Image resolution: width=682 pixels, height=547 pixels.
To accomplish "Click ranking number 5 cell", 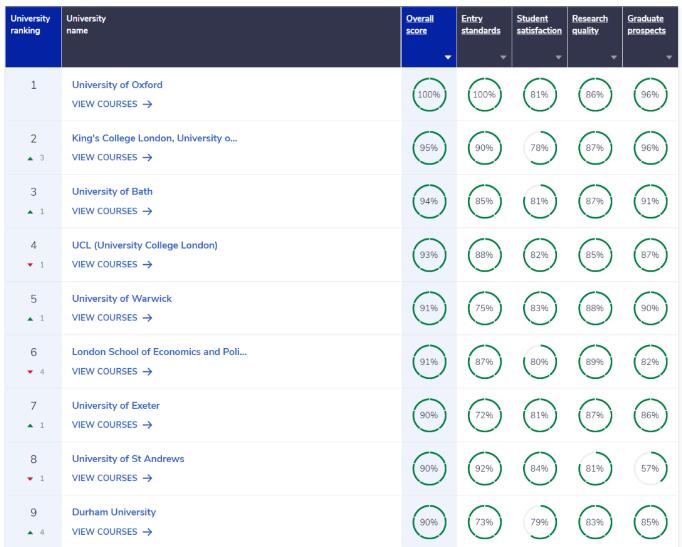I will (x=33, y=308).
